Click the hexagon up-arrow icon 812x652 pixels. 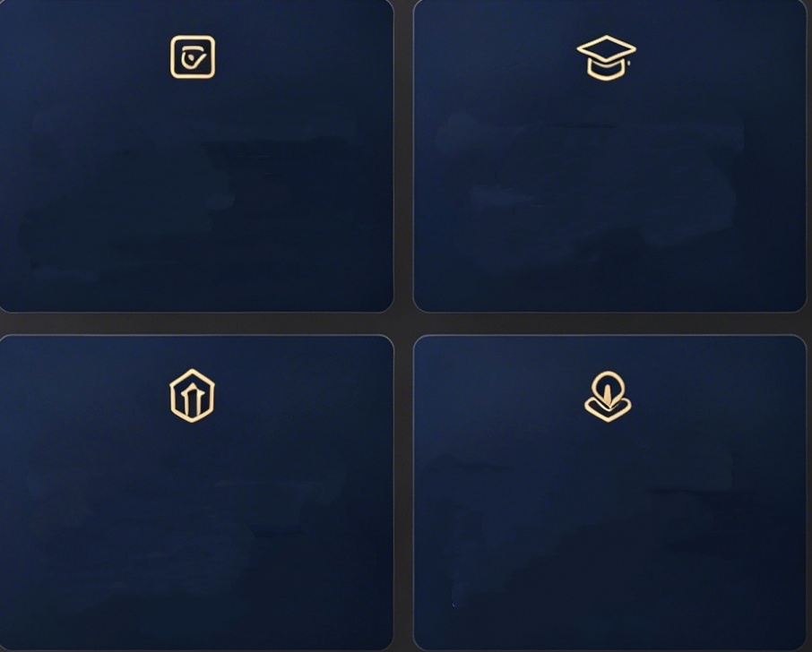coord(192,396)
